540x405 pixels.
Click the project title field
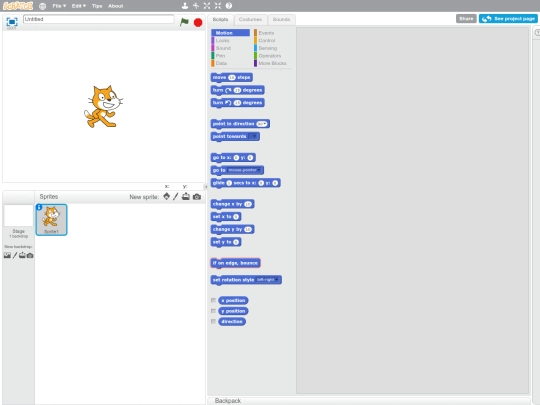(x=98, y=19)
